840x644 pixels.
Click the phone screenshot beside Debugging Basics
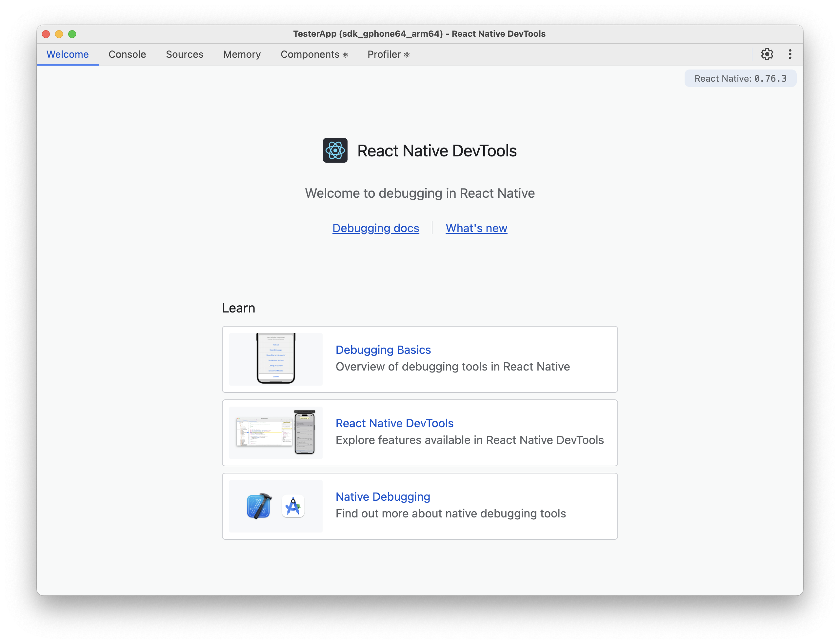tap(275, 359)
